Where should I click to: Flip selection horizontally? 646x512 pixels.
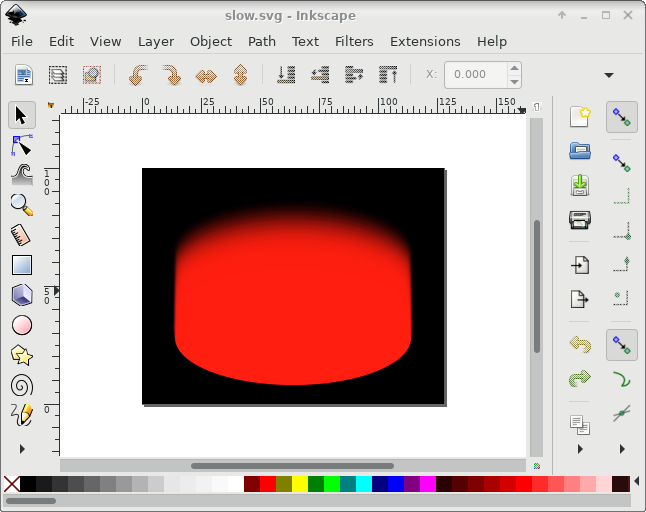[x=206, y=75]
